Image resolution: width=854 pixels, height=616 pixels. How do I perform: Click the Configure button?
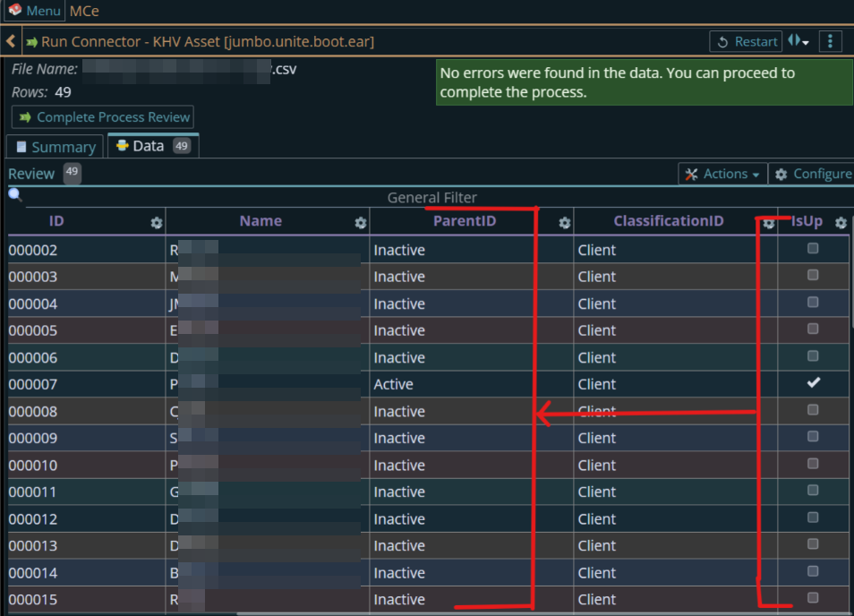point(813,174)
